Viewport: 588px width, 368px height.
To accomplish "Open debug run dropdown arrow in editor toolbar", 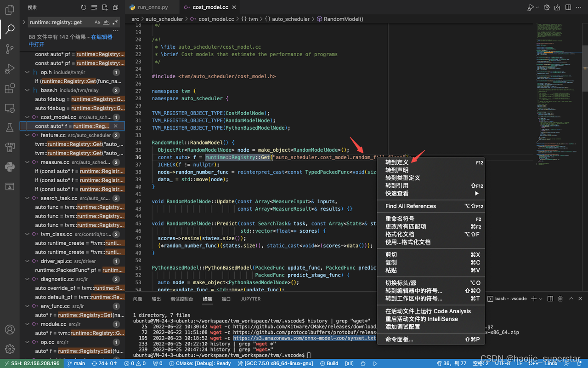I will pyautogui.click(x=537, y=8).
